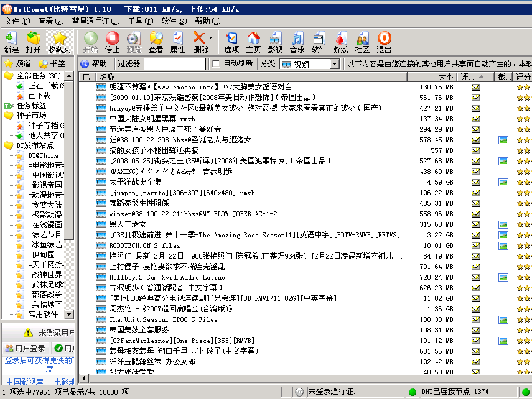
Task: Switch to the 频道 sidebar tab
Action: [18, 64]
